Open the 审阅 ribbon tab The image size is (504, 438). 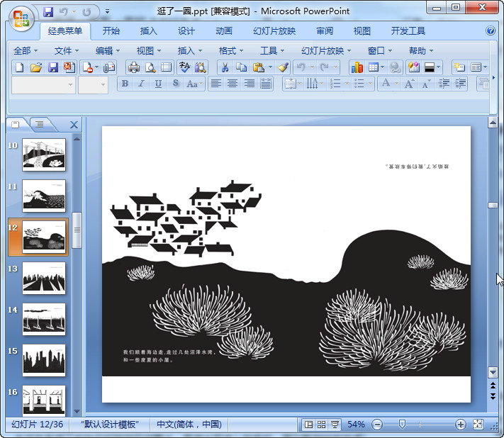pyautogui.click(x=325, y=31)
